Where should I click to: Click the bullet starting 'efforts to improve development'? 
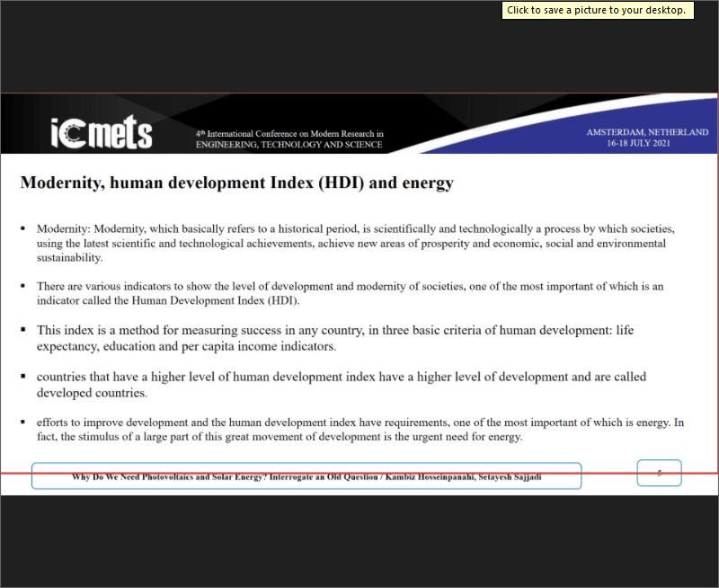360,429
